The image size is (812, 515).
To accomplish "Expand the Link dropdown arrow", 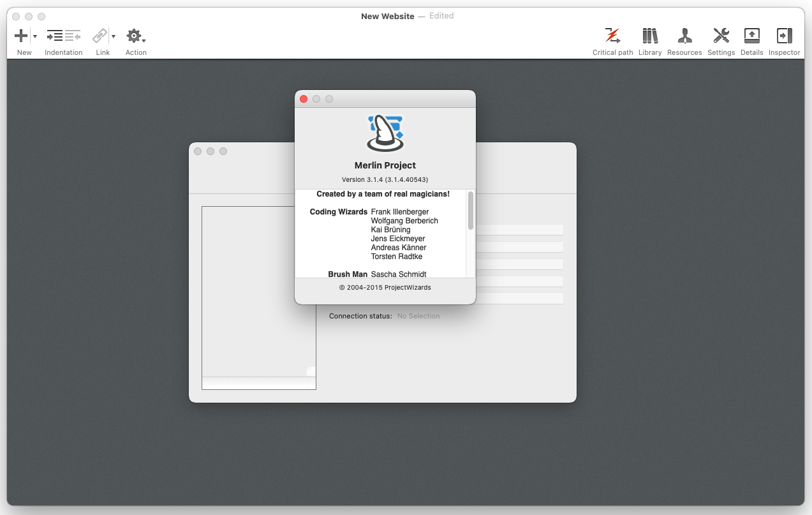I will pos(114,37).
